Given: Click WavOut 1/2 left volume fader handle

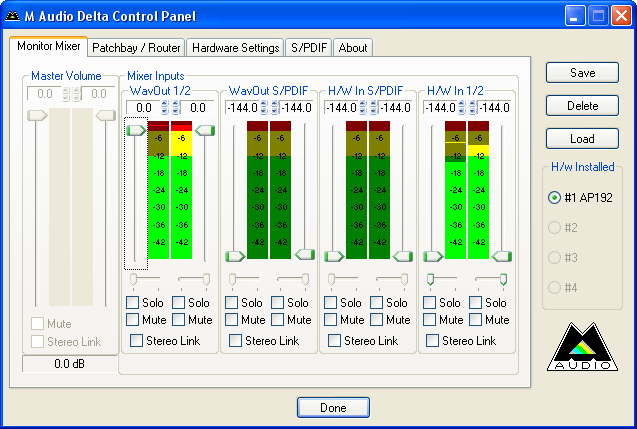Looking at the screenshot, I should tap(136, 130).
